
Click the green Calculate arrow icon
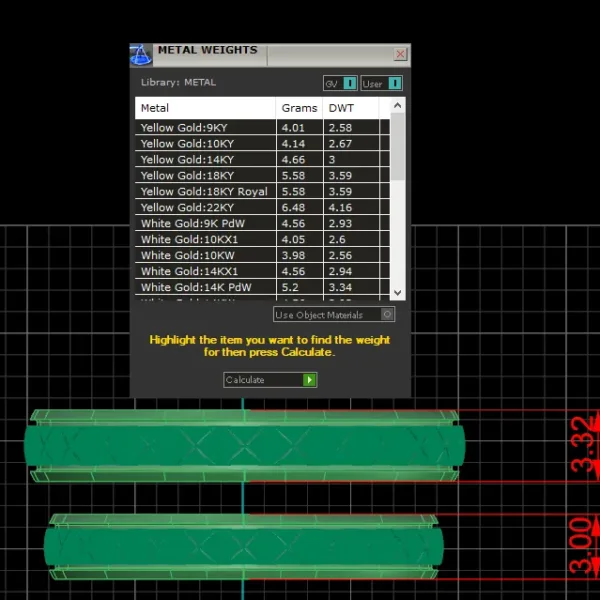309,380
